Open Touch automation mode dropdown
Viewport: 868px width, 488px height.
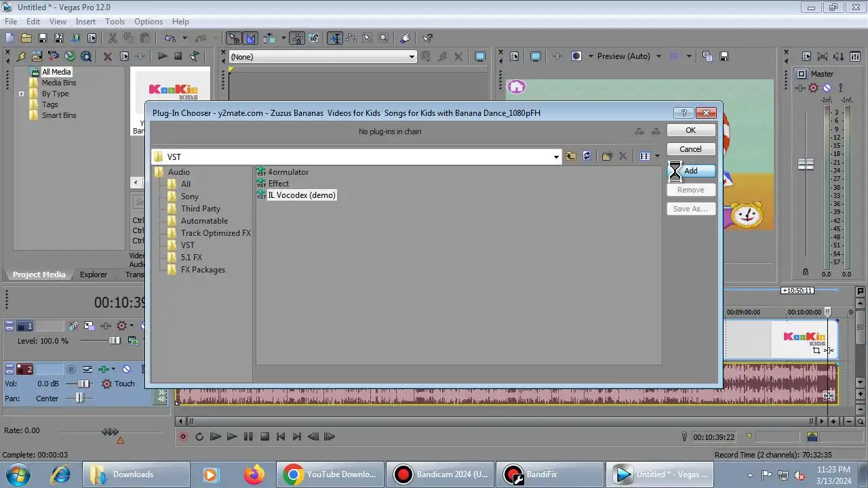pos(119,384)
